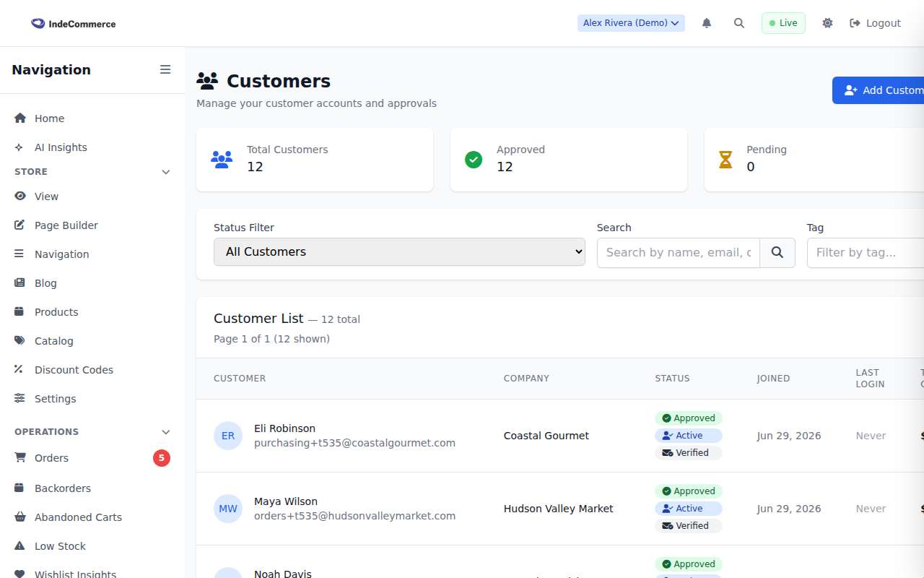Click the Discount Codes percent icon
Viewport: 924px width, 578px height.
pos(19,370)
